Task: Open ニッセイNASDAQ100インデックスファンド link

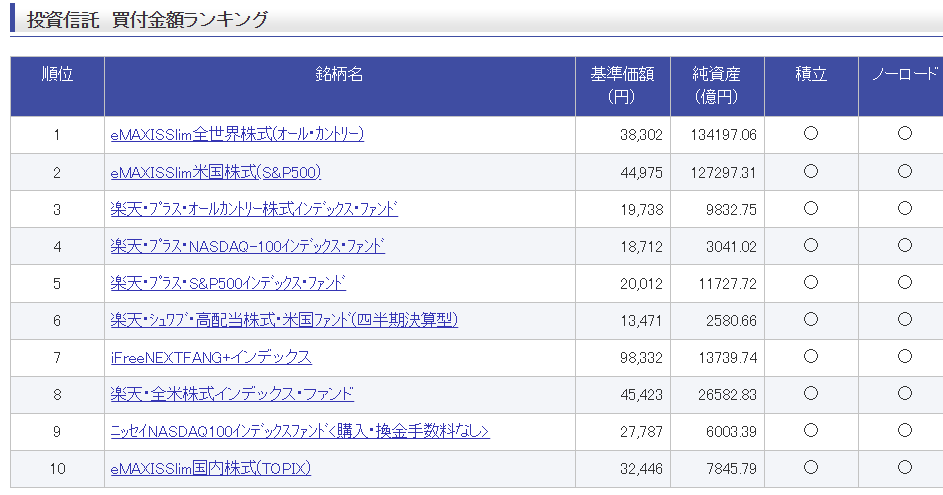Action: click(299, 431)
